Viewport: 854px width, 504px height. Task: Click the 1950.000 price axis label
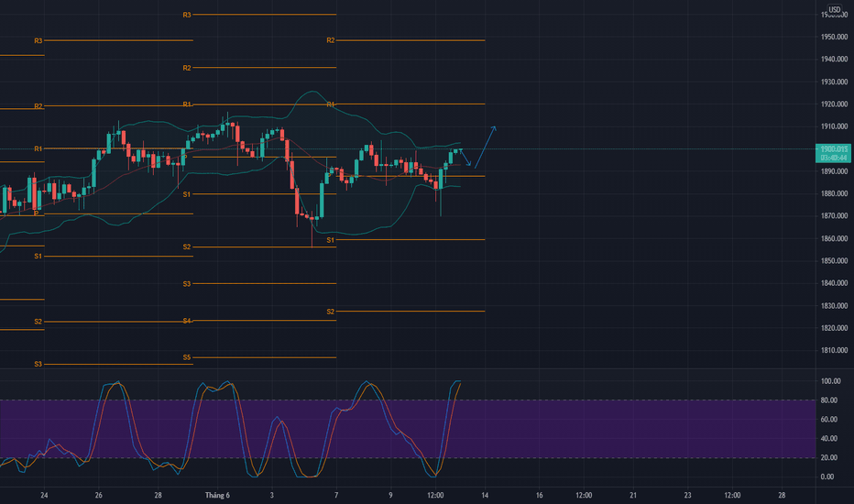click(834, 37)
